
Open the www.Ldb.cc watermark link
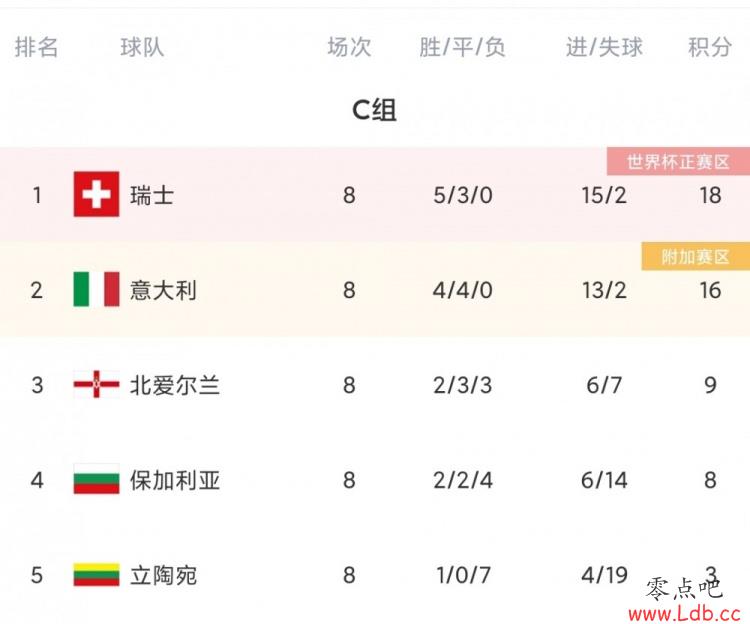[x=684, y=613]
